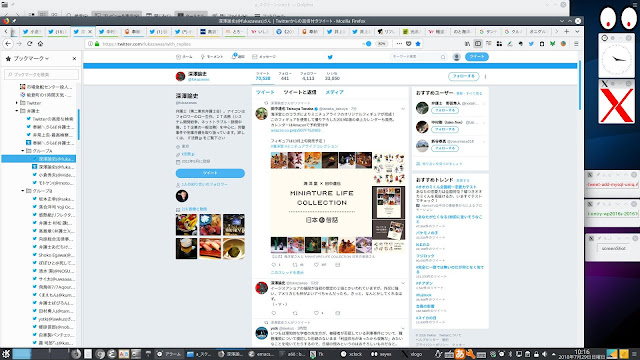Viewport: 640px width, 360px height.
Task: Click the search magnifier in Twitter's search box
Action: [443, 57]
